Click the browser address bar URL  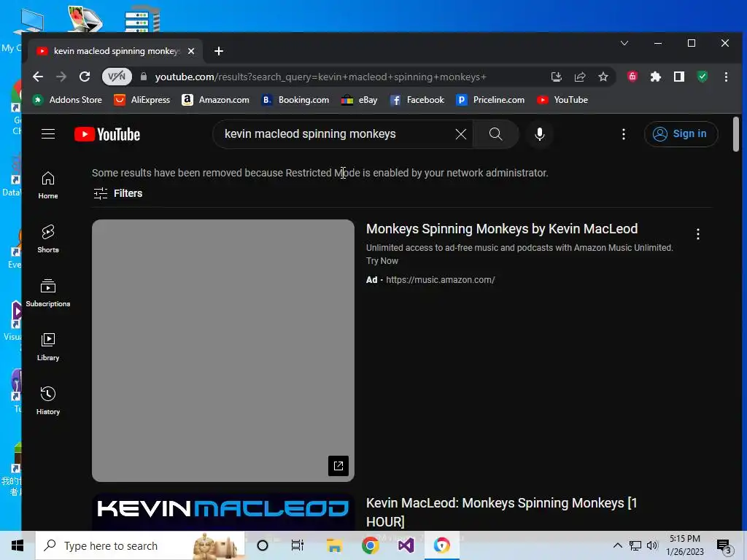(320, 77)
